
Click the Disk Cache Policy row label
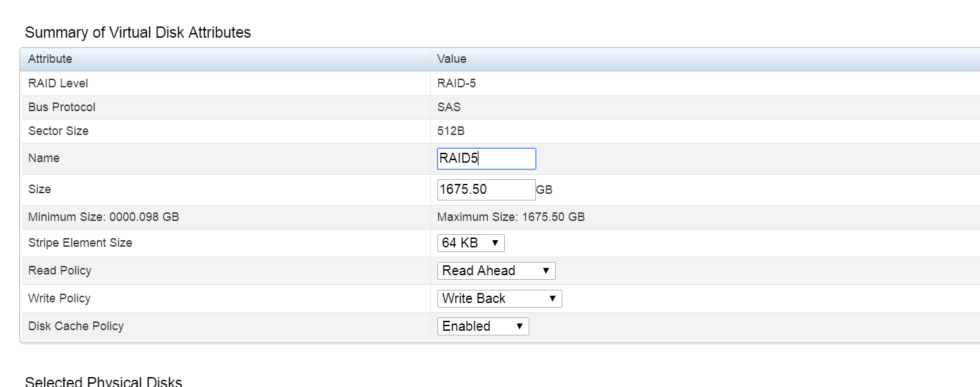tap(76, 326)
